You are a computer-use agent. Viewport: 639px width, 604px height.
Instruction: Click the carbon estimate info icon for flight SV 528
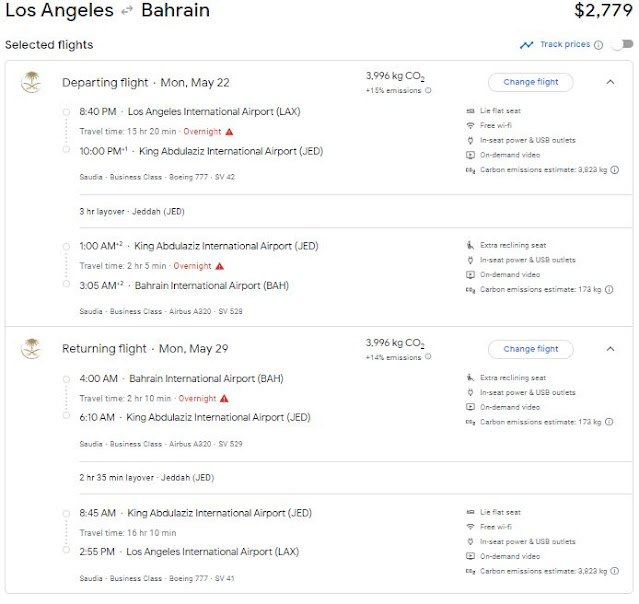click(x=609, y=290)
